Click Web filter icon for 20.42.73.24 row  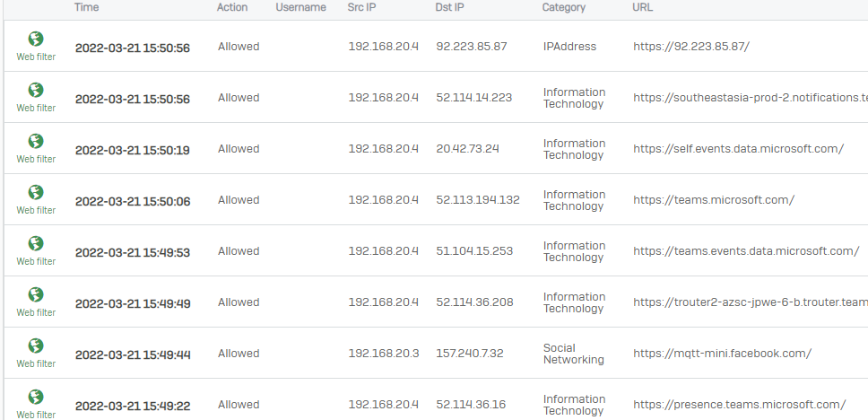click(x=36, y=141)
